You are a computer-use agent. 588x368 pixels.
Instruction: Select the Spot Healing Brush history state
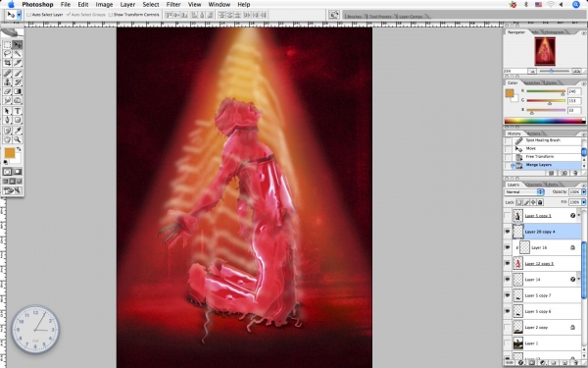click(x=543, y=140)
